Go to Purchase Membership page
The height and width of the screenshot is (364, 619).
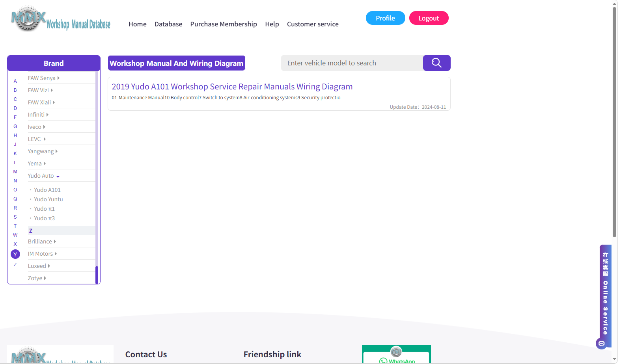coord(224,24)
